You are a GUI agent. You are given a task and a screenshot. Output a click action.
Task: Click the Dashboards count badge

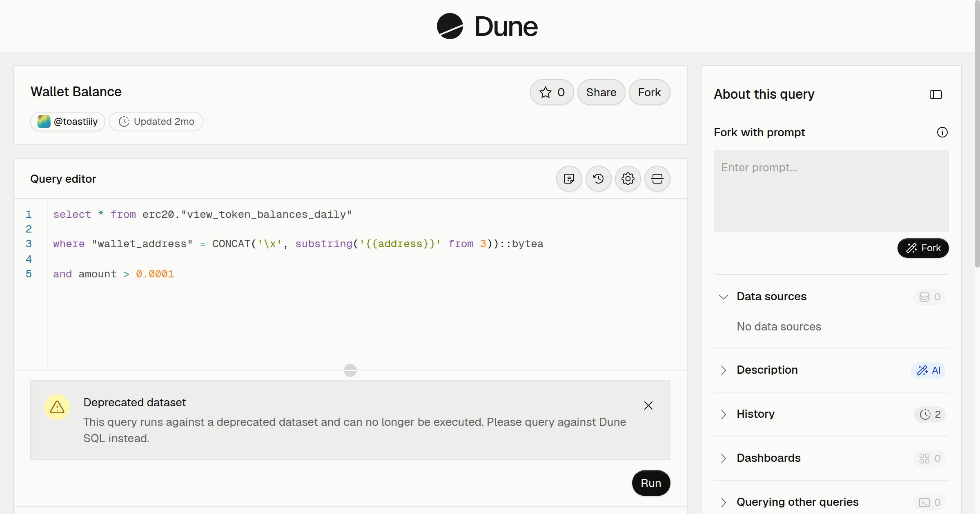click(x=930, y=458)
